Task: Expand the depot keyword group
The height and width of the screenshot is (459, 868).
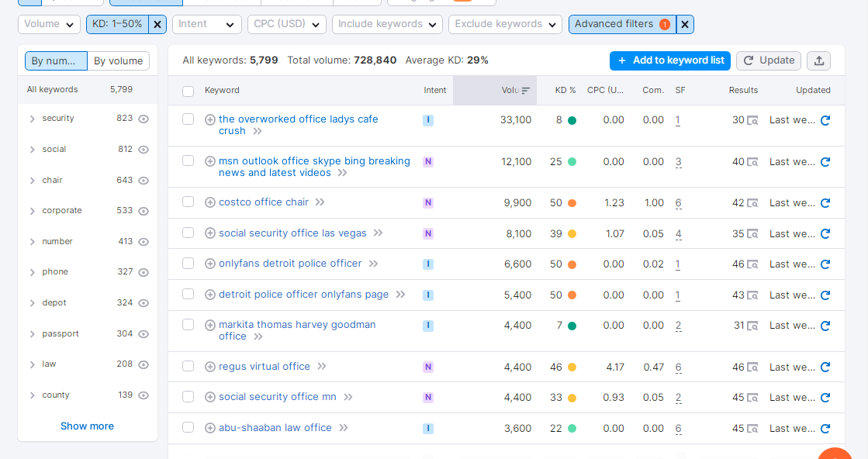Action: [x=32, y=303]
